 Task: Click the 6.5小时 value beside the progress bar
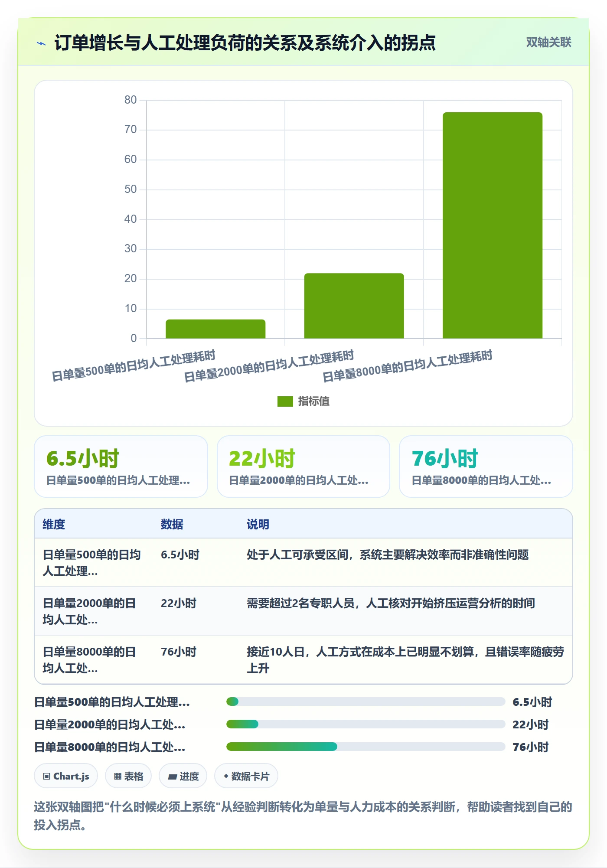click(532, 702)
